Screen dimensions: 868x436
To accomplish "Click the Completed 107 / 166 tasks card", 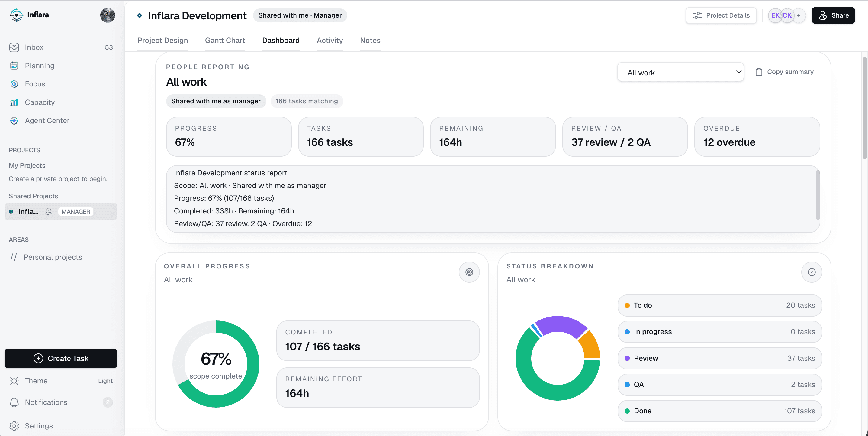I will (x=378, y=340).
